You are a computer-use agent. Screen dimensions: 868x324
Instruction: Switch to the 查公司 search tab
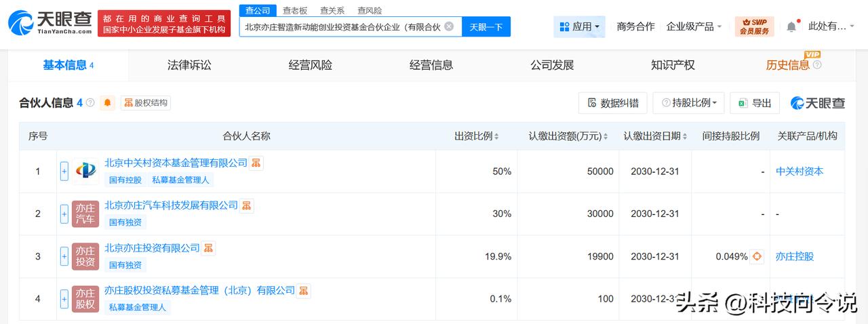(x=258, y=10)
